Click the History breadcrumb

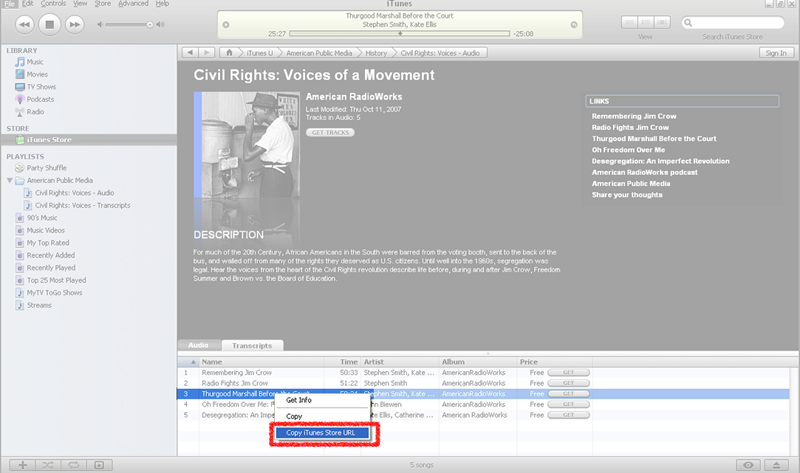376,53
